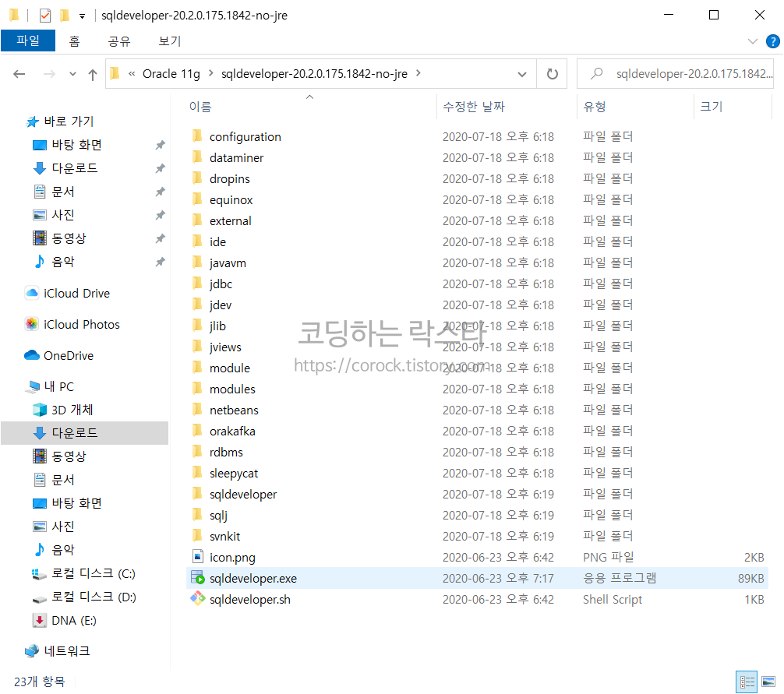Sort by the 이름 column header
This screenshot has width=784, height=694.
pos(200,107)
